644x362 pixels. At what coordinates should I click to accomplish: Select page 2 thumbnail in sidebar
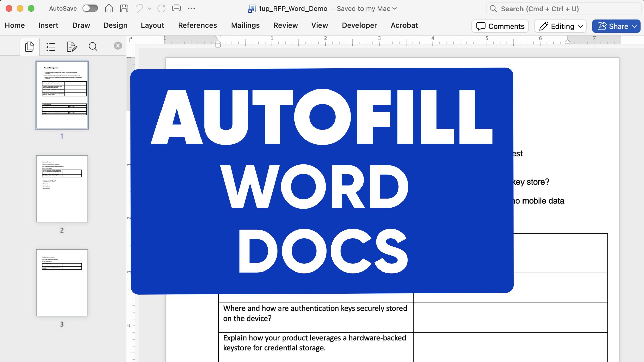tap(62, 189)
